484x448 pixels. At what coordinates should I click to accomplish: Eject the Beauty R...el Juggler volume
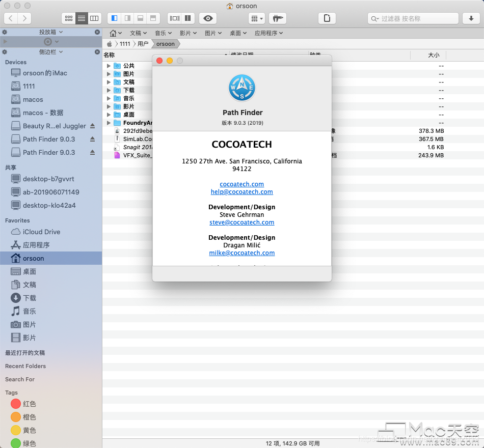coord(92,126)
